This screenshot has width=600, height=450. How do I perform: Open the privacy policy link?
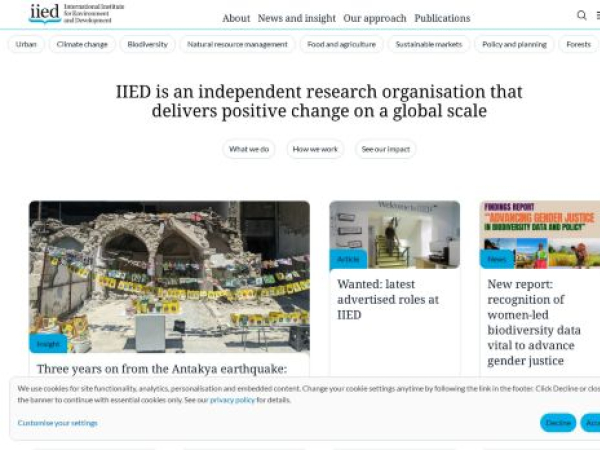point(232,400)
